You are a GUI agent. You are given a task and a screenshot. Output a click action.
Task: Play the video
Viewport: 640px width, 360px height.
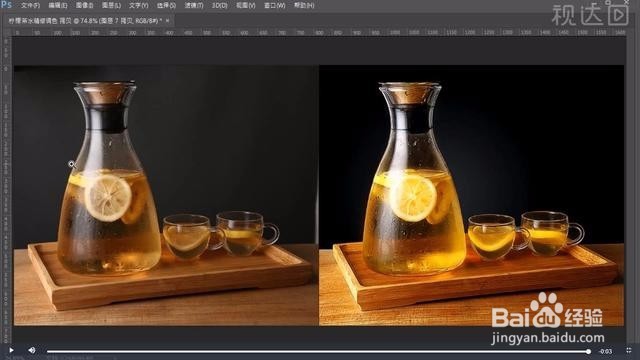tap(11, 350)
